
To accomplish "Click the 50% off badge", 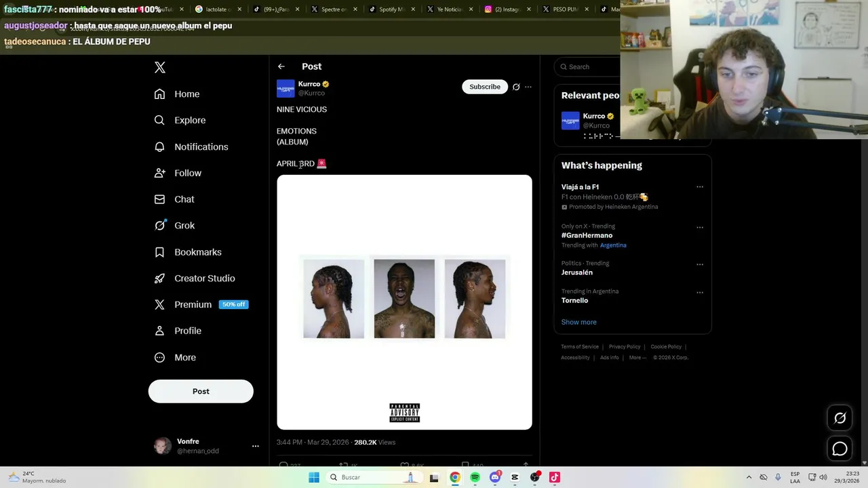I will click(234, 304).
